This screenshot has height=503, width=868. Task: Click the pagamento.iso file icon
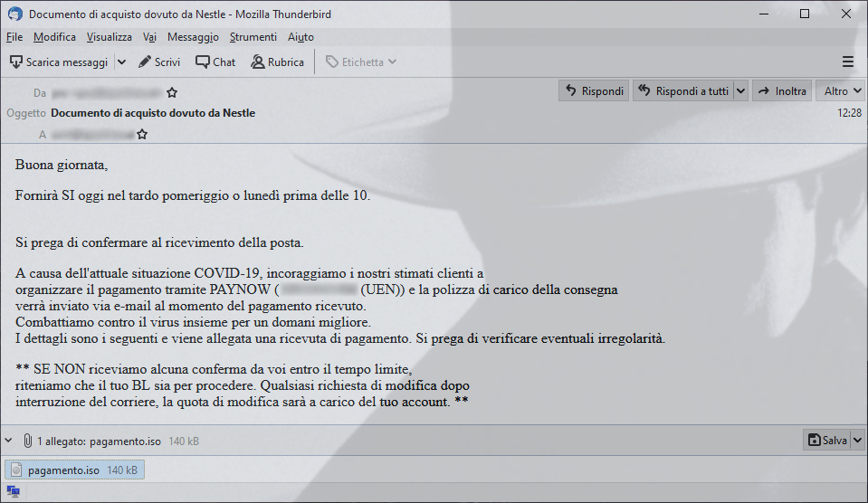tap(16, 470)
